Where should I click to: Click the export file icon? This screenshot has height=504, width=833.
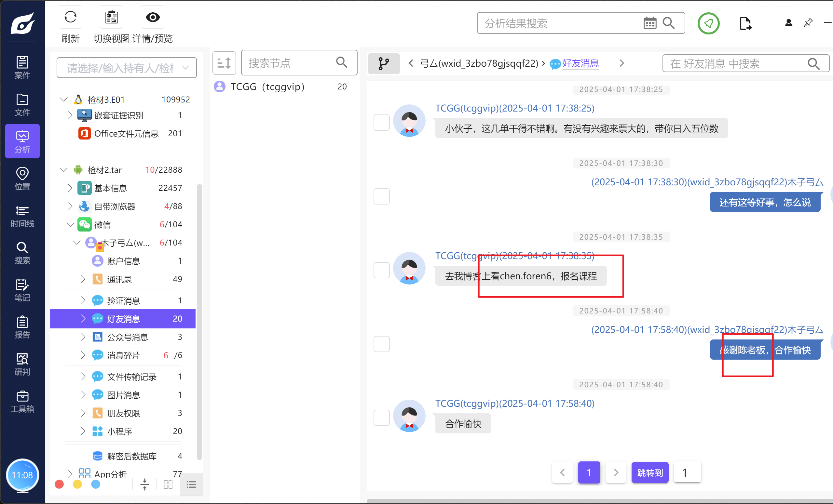pyautogui.click(x=745, y=23)
